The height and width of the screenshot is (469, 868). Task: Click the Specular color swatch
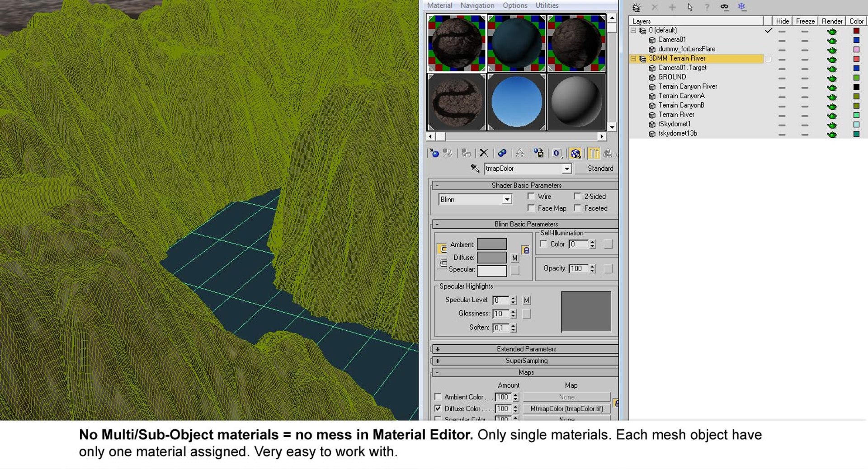492,271
